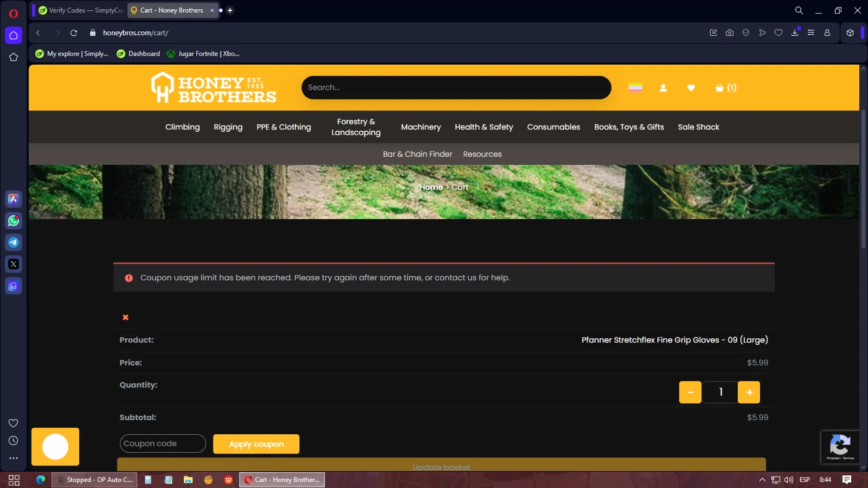Open Windows Task View button

pyautogui.click(x=14, y=480)
